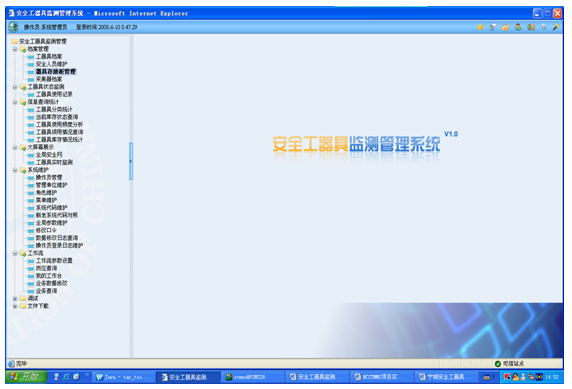Image resolution: width=572 pixels, height=389 pixels.
Task: Click the 档案管理 folder icon
Action: pyautogui.click(x=23, y=49)
